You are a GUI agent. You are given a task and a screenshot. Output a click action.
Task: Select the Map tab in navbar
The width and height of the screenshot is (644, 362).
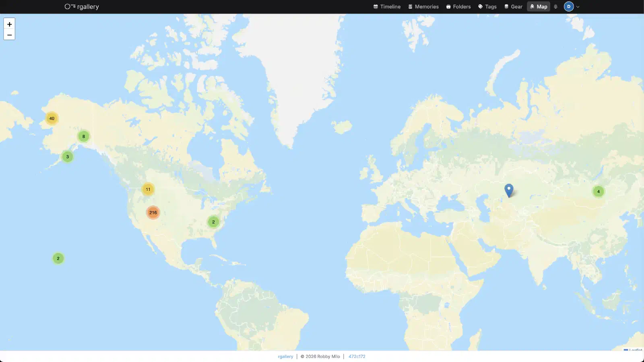pos(539,6)
